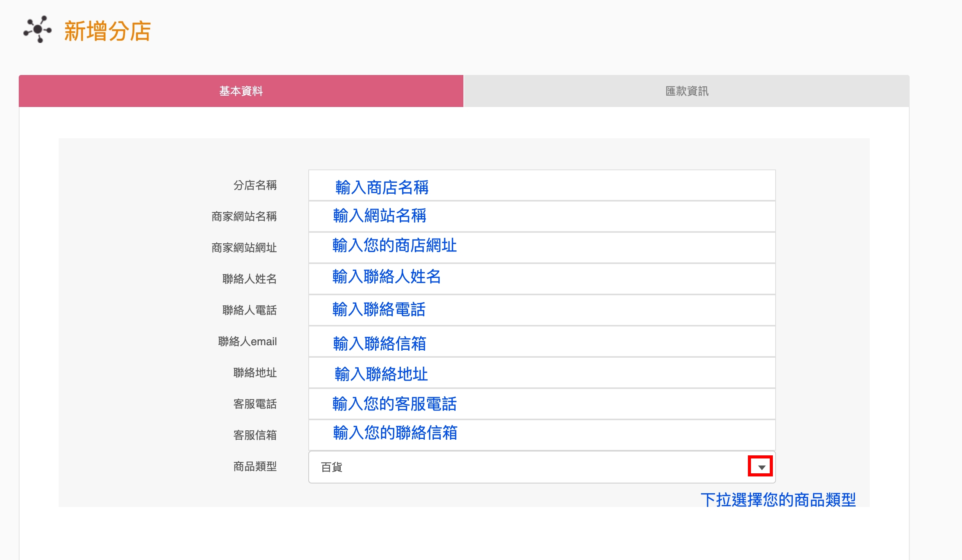This screenshot has width=962, height=560.
Task: Click the network logo icon beside 新增分店
Action: click(x=38, y=29)
